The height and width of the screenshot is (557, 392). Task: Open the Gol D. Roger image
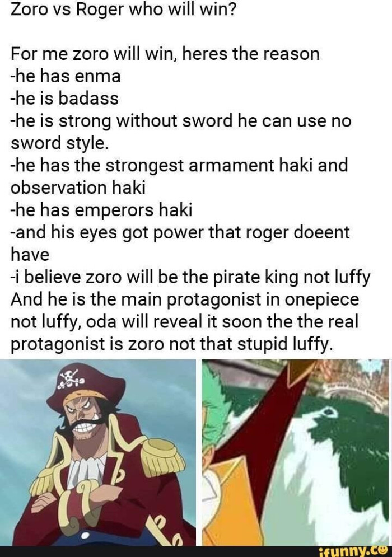98,452
